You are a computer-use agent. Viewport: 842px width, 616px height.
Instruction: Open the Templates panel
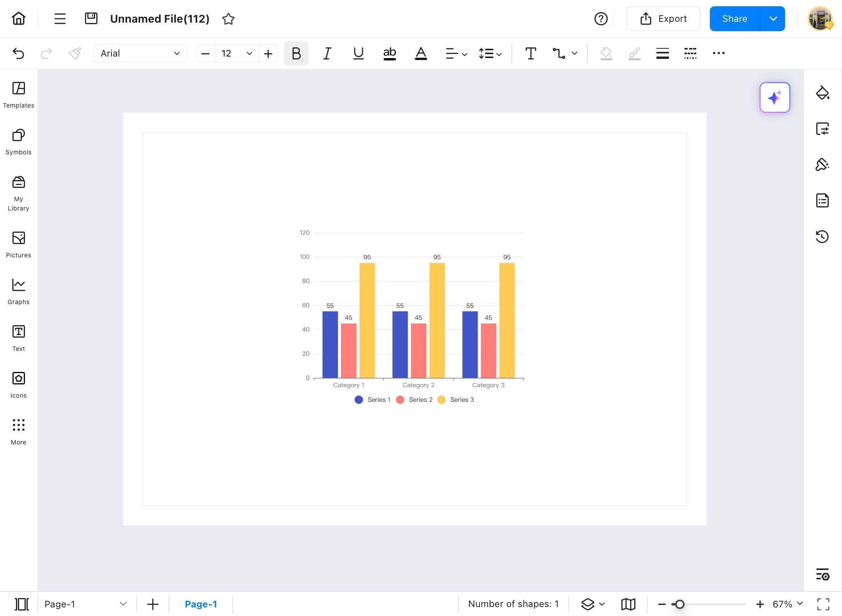(18, 95)
